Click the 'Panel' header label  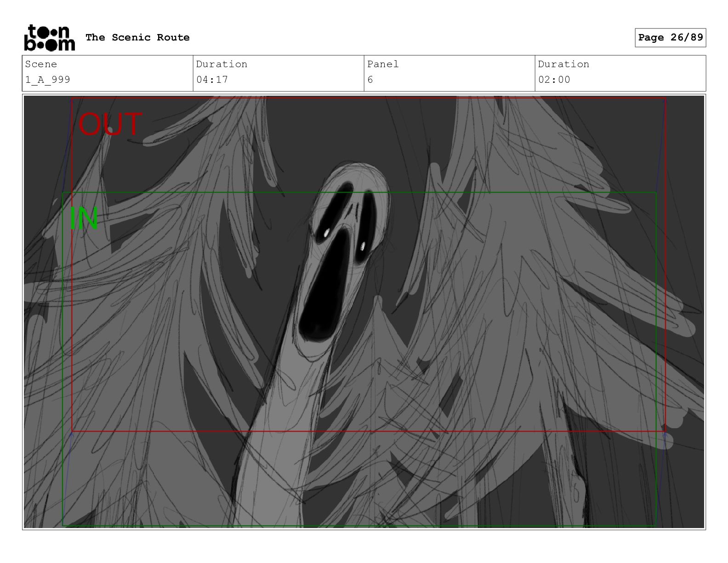[383, 64]
